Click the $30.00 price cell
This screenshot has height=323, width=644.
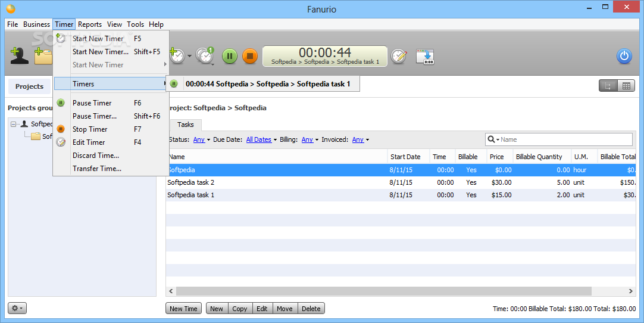pos(501,182)
